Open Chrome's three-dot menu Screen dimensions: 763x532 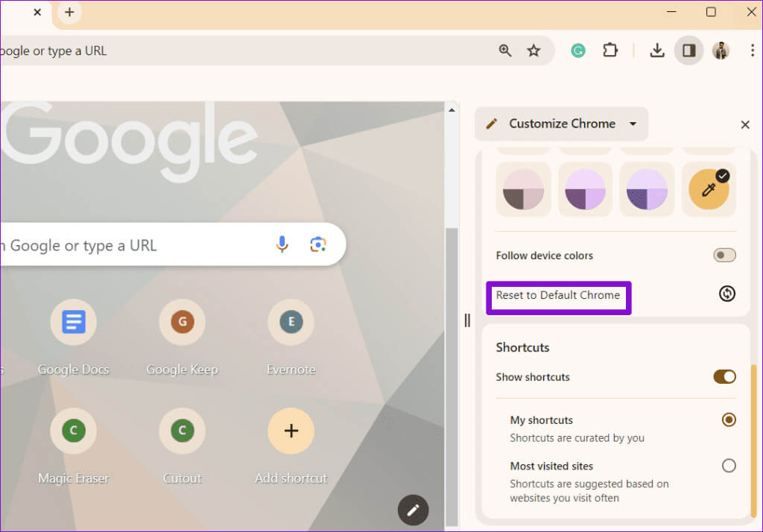[753, 50]
